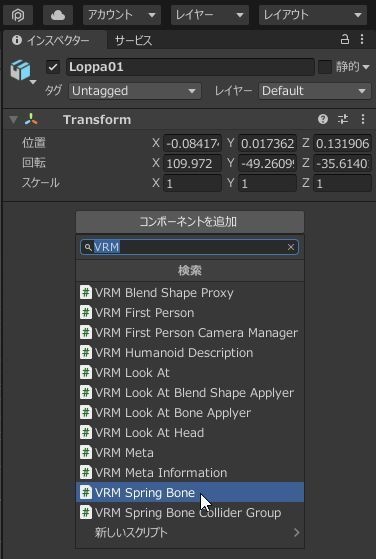Click the スケール scale label

point(41,183)
